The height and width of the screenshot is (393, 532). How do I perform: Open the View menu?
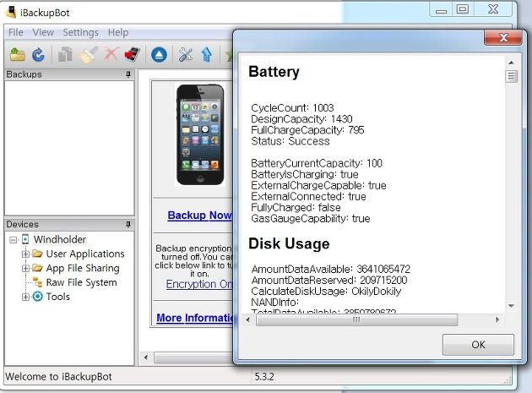point(43,32)
